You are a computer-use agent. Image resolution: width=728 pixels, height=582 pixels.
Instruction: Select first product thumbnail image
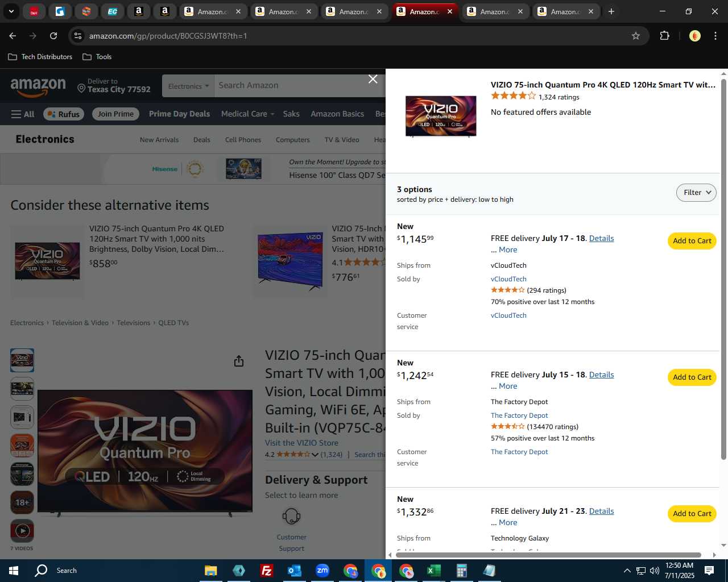pos(22,360)
